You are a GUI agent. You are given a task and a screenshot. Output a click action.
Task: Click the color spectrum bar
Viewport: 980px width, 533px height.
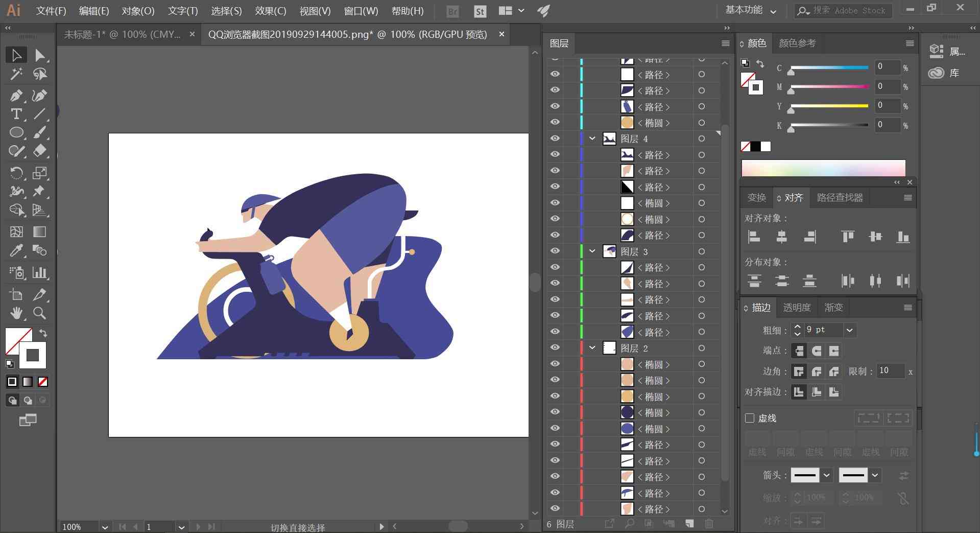(823, 168)
